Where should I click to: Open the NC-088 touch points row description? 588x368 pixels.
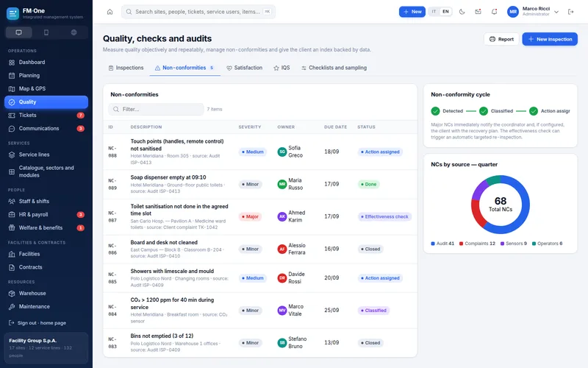pyautogui.click(x=177, y=145)
